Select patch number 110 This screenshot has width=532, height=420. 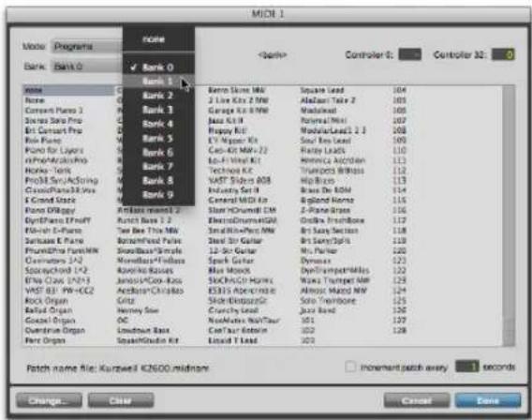pos(399,150)
